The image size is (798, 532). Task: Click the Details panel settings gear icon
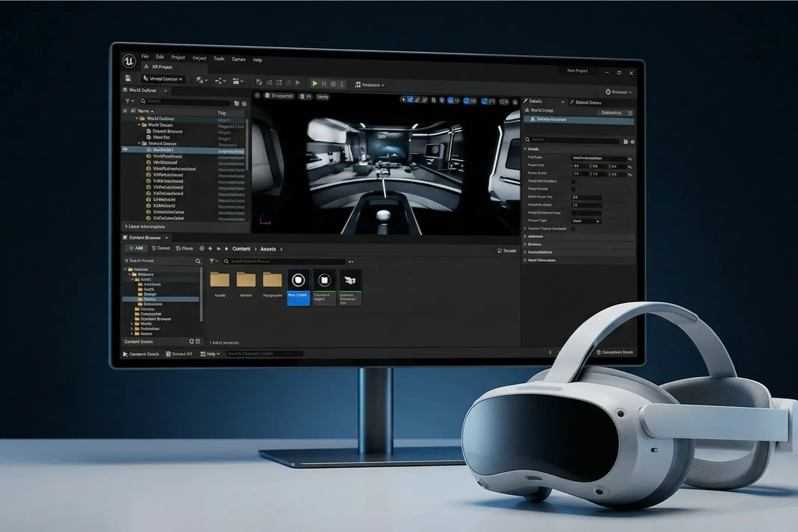pos(633,142)
